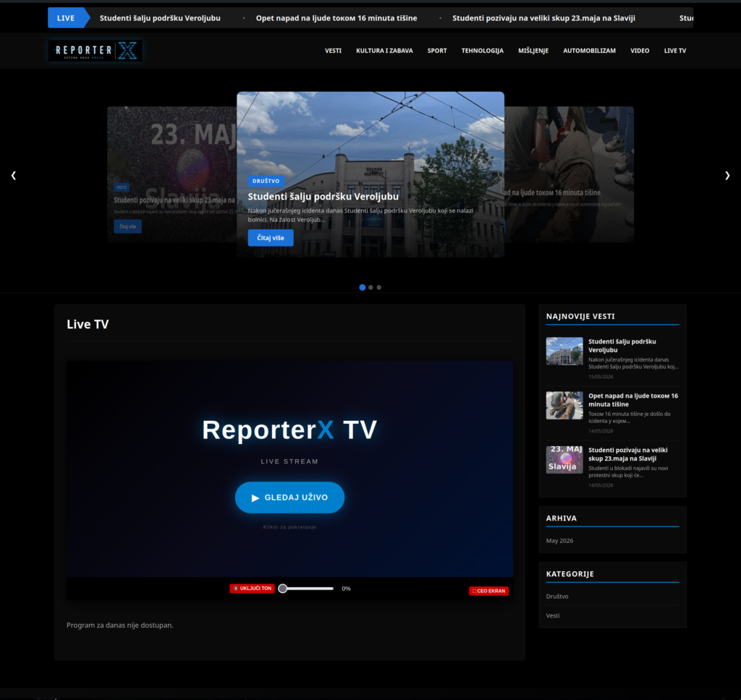Open MIŠLJENJE in navigation

tap(533, 51)
